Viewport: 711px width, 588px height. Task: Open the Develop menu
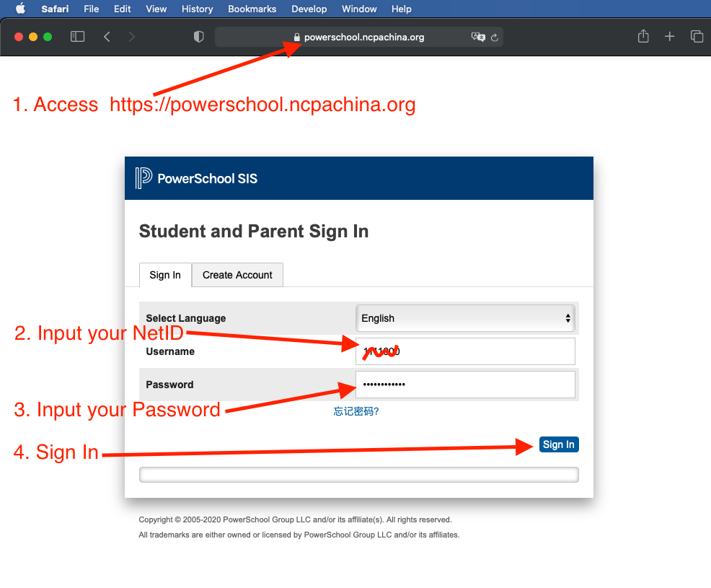coord(309,9)
